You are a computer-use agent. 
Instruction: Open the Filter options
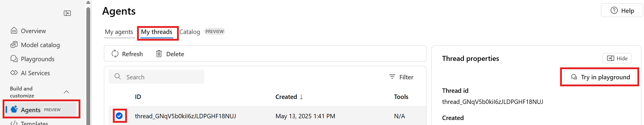coord(401,77)
